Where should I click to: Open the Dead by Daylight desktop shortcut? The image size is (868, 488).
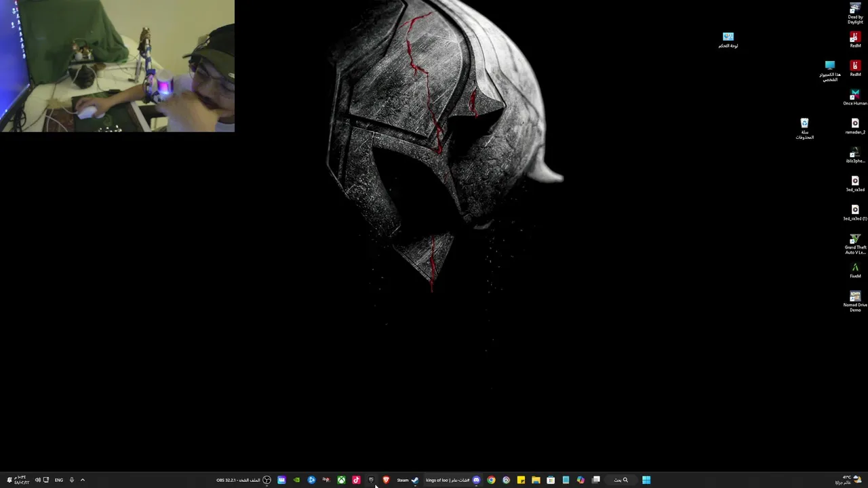point(855,12)
